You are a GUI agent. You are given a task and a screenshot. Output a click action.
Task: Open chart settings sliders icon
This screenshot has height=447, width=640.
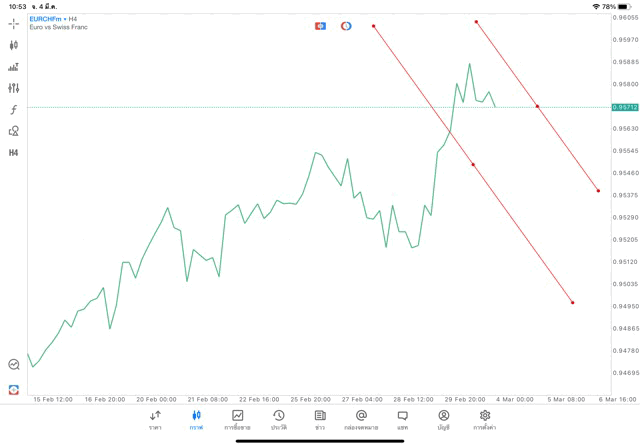click(x=13, y=88)
